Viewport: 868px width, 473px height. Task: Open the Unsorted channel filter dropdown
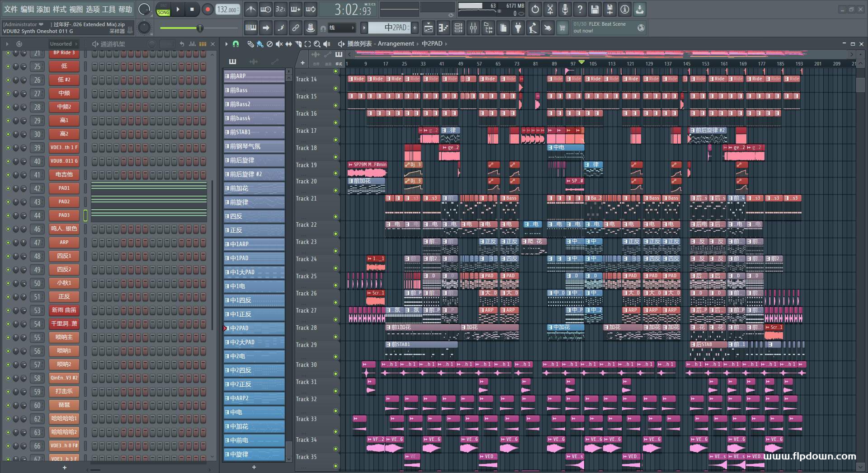63,44
